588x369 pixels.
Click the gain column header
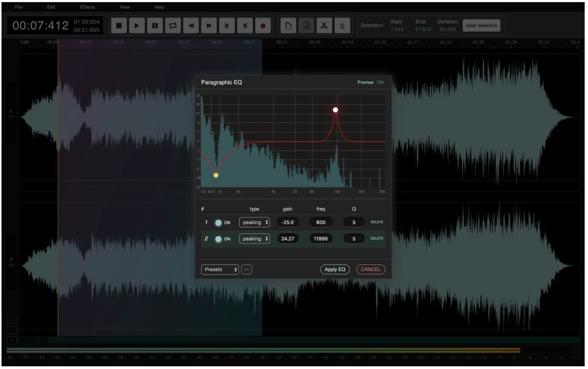coord(288,209)
